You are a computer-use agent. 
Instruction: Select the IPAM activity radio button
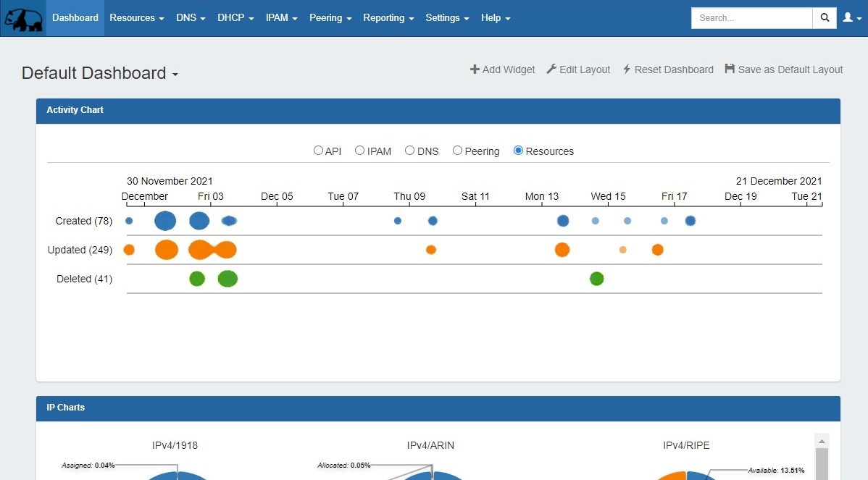click(x=359, y=151)
